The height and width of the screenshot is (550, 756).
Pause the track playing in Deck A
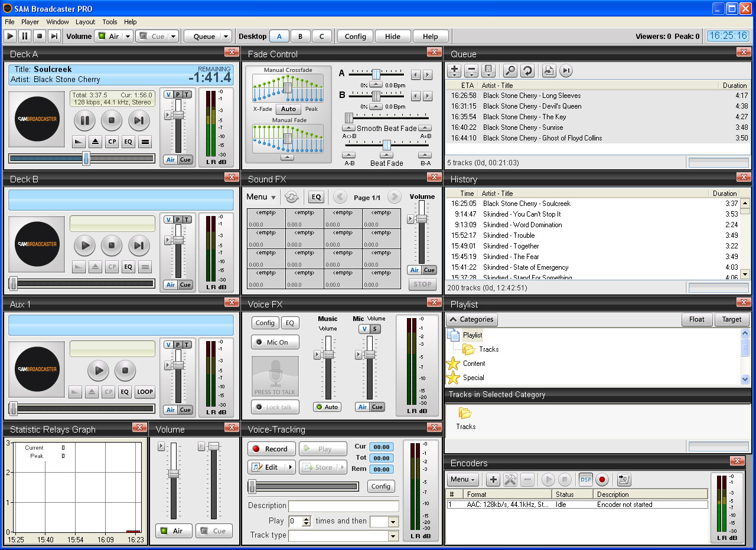click(x=84, y=121)
